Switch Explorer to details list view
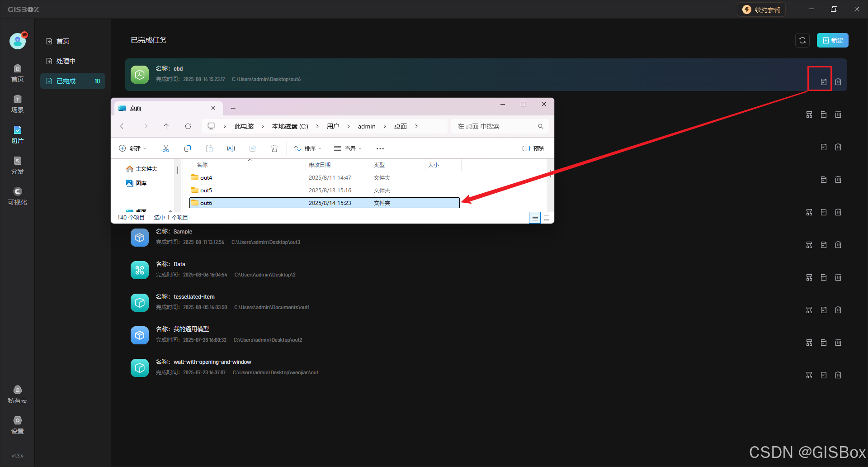 [535, 218]
